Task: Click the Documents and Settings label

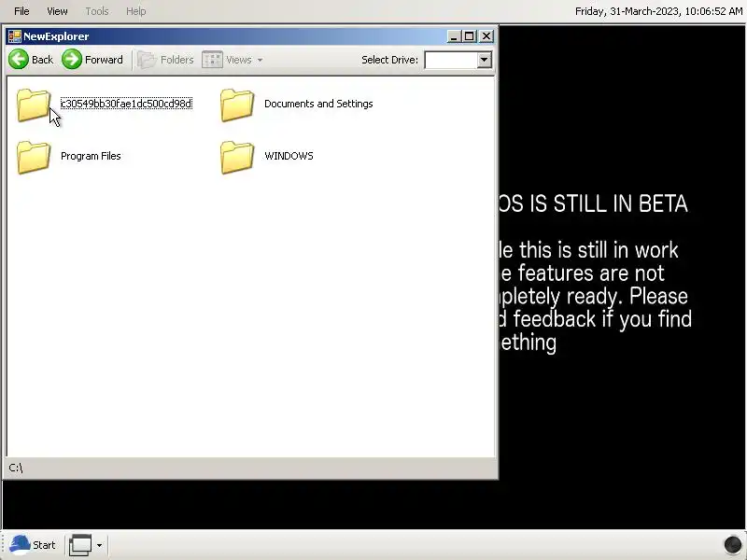Action: (x=318, y=104)
